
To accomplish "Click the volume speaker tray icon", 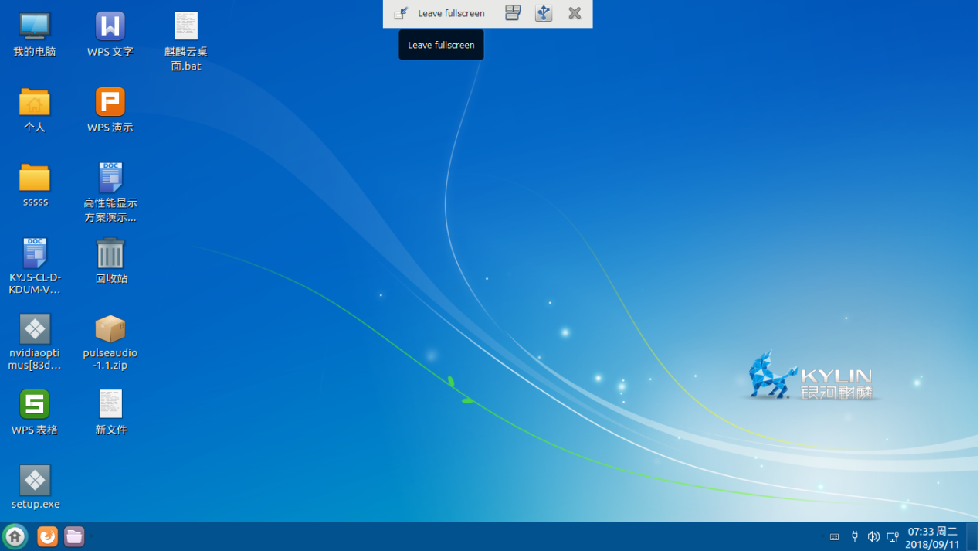I will 873,537.
